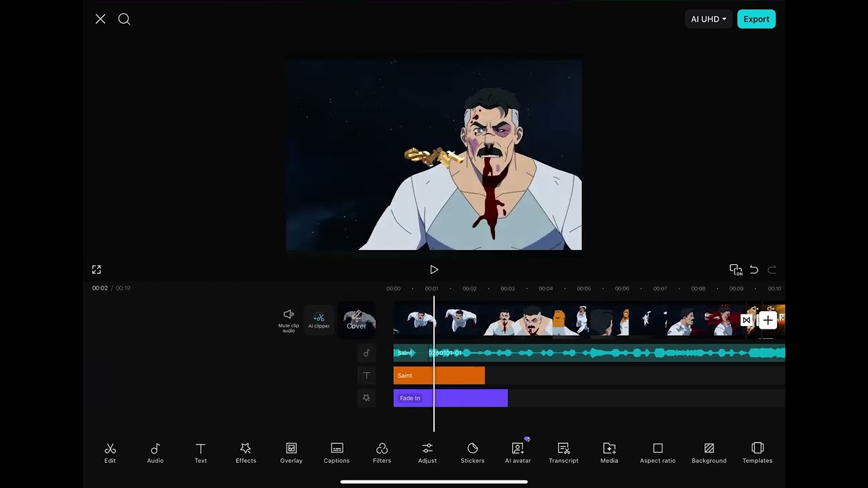This screenshot has height=488, width=868.
Task: Open the Text tool
Action: (x=201, y=453)
